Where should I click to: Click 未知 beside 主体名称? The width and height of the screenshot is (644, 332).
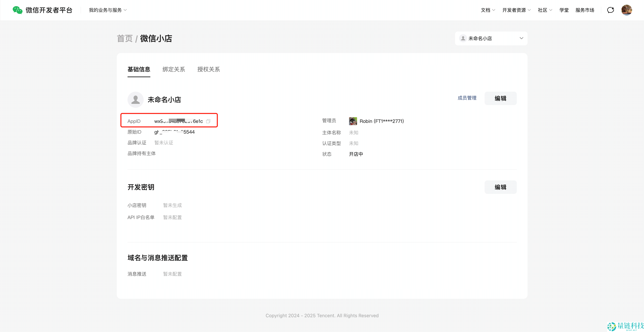tap(354, 133)
